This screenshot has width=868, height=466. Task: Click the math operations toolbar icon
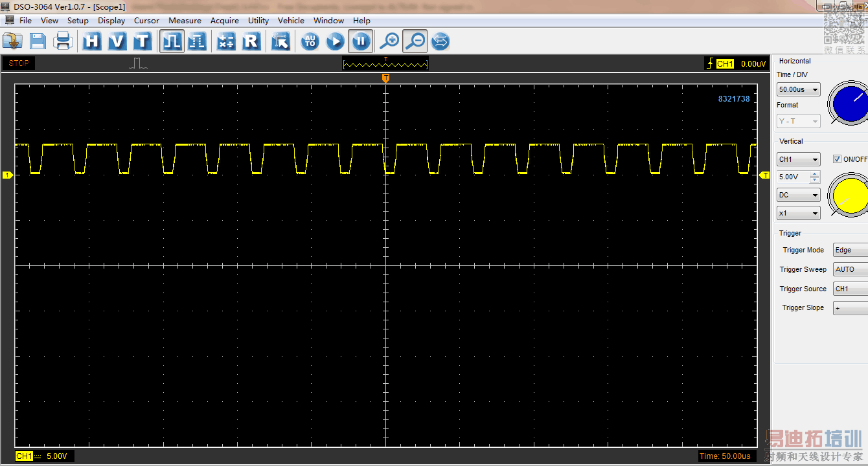(225, 41)
